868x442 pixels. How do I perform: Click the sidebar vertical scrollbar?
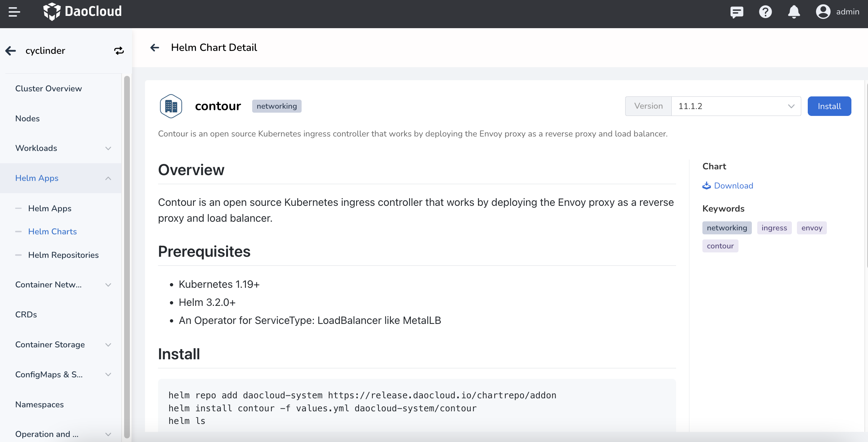(127, 256)
